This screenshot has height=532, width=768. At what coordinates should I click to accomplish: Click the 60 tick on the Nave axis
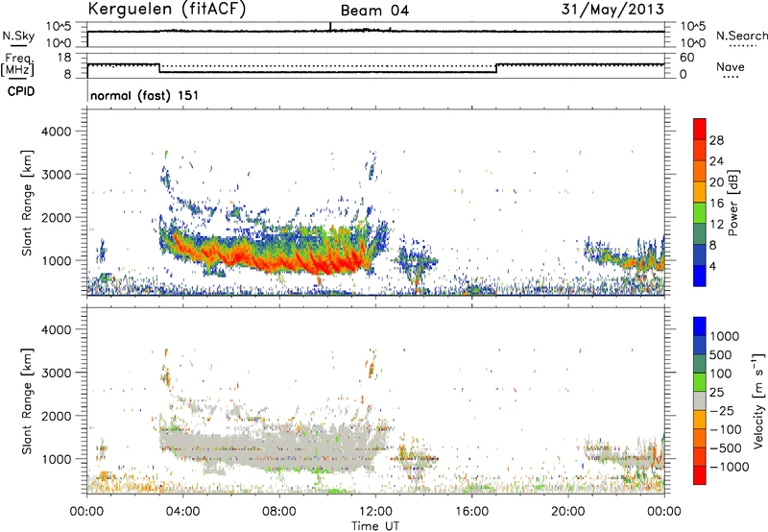(x=687, y=58)
